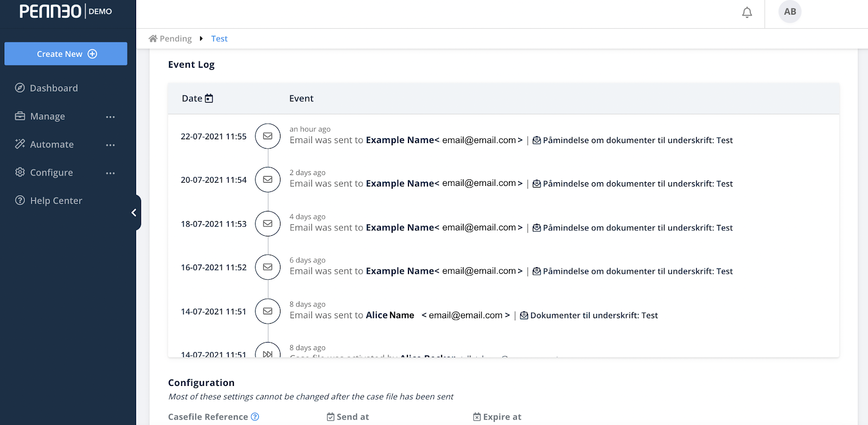Expand Manage submenu via three dots
Screen dimensions: 868x425
[111, 117]
